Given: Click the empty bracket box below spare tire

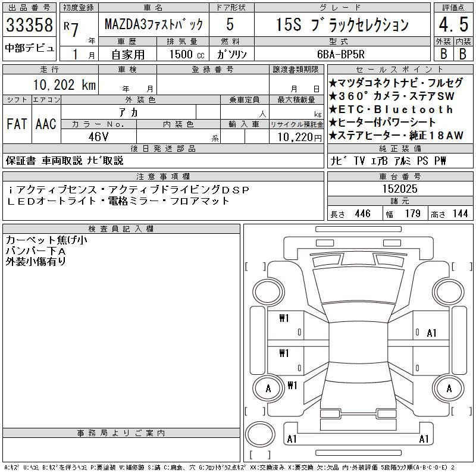Looking at the screenshot, I should 260,455.
